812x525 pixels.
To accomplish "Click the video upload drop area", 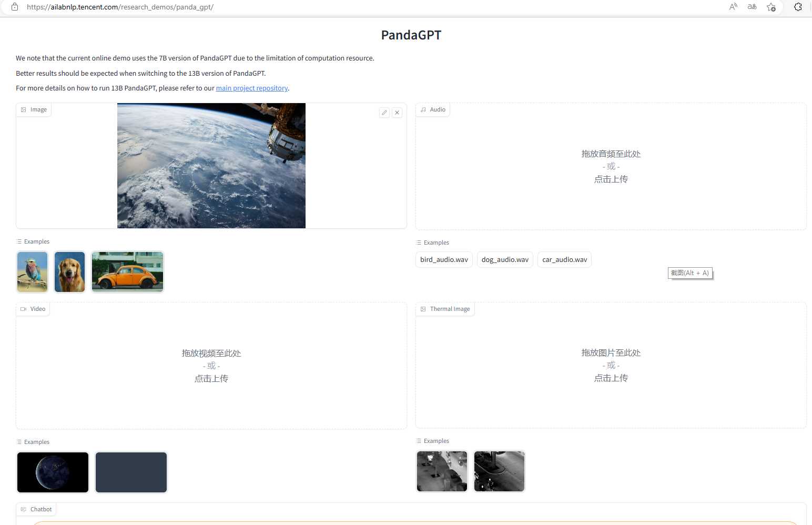I will (211, 366).
